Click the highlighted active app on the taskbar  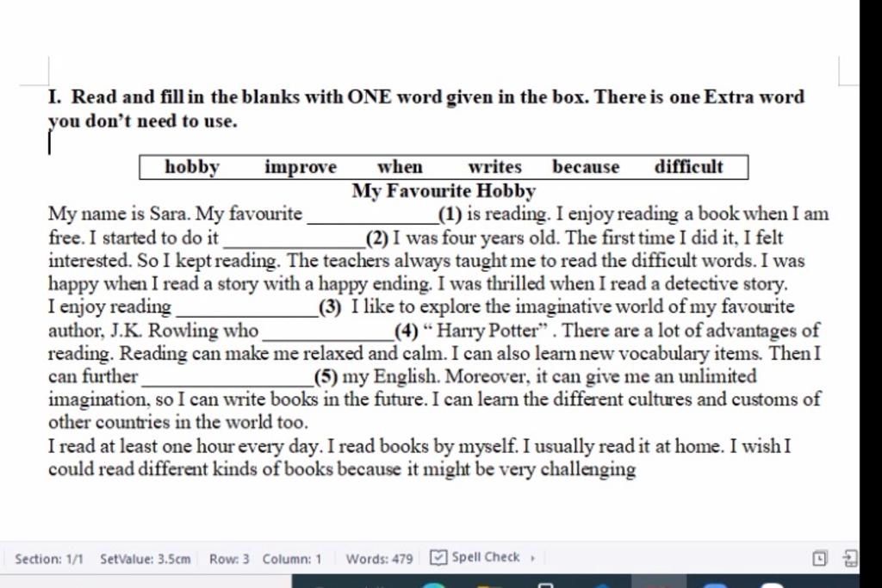[659, 581]
